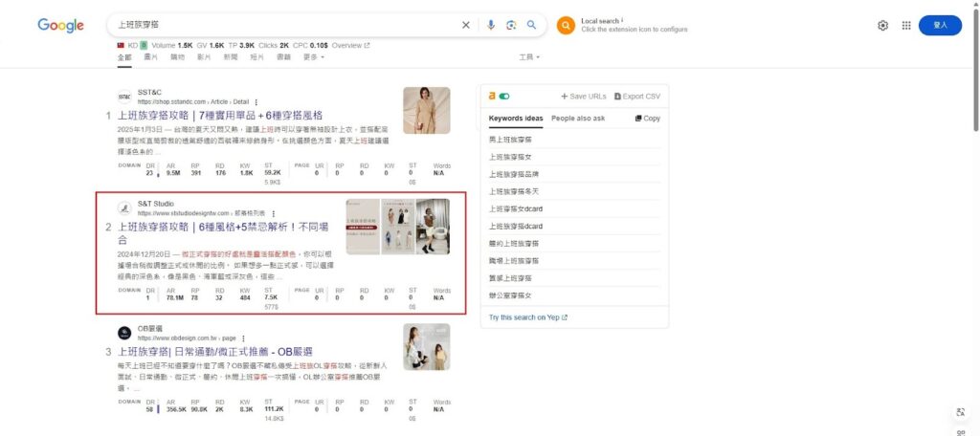Open the S&T Studio result thumbnail collage
The image size is (980, 436).
coord(397,226)
